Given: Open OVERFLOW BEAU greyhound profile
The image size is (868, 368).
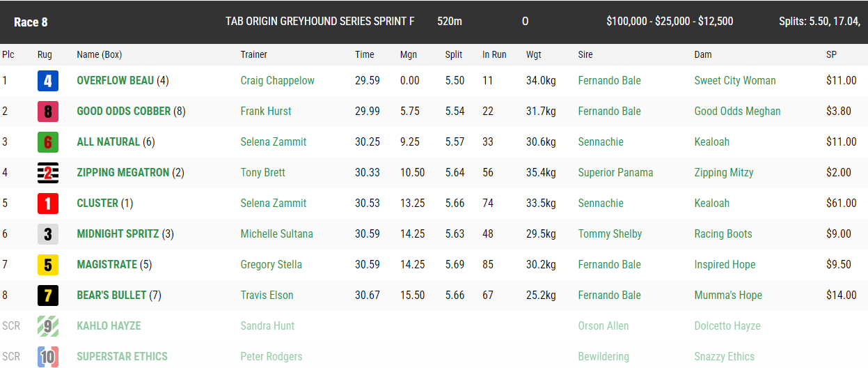Looking at the screenshot, I should [x=115, y=81].
